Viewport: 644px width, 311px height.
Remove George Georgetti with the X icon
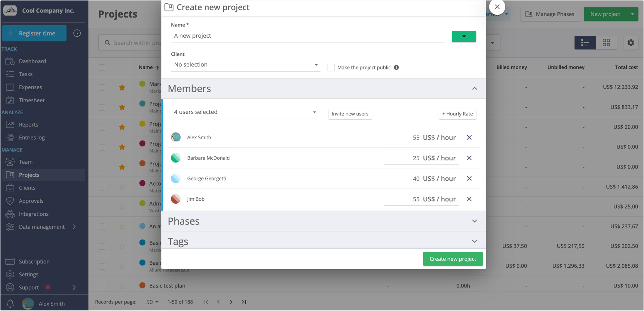[x=469, y=178]
